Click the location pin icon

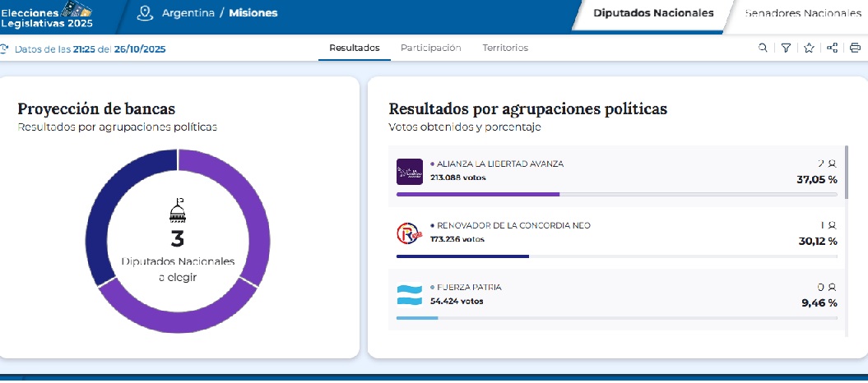(146, 13)
